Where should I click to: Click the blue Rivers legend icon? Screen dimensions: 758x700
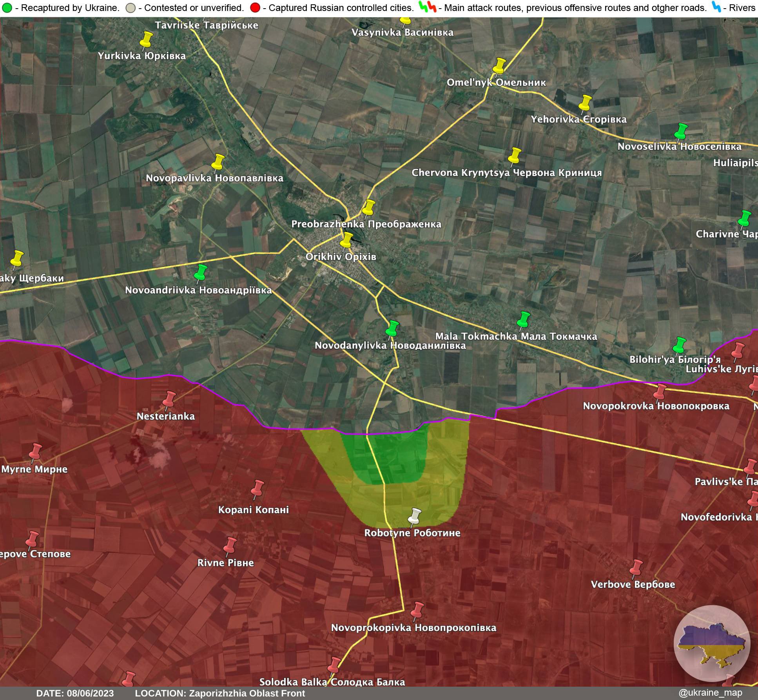716,7
